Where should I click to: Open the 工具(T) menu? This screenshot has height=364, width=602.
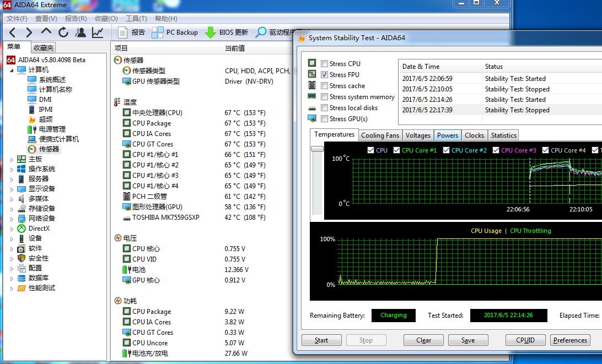coord(136,18)
